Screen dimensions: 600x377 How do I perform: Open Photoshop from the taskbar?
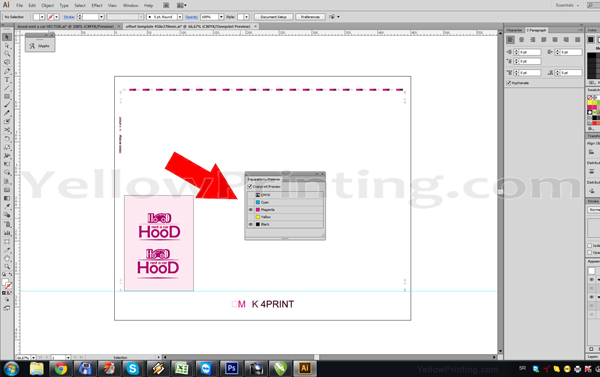[231, 369]
